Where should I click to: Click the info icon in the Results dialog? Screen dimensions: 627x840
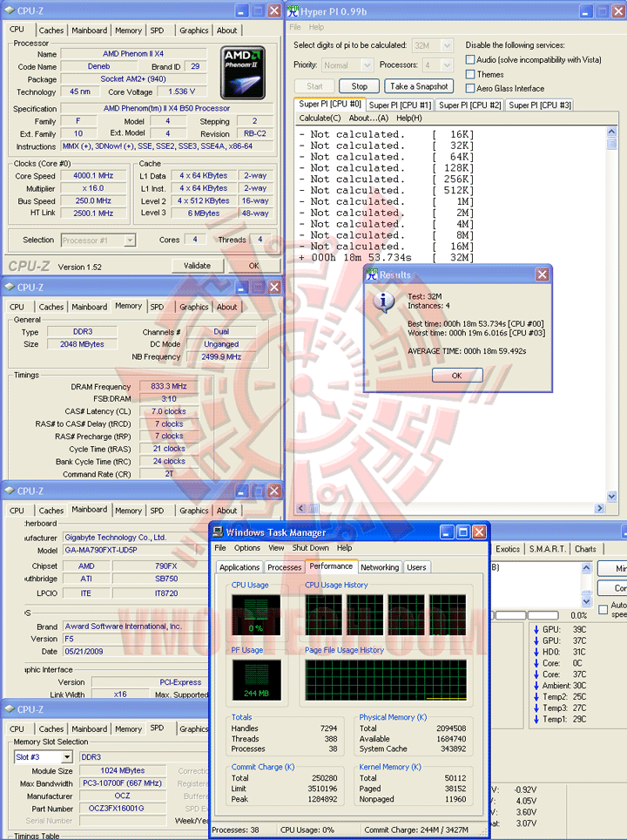pyautogui.click(x=383, y=302)
